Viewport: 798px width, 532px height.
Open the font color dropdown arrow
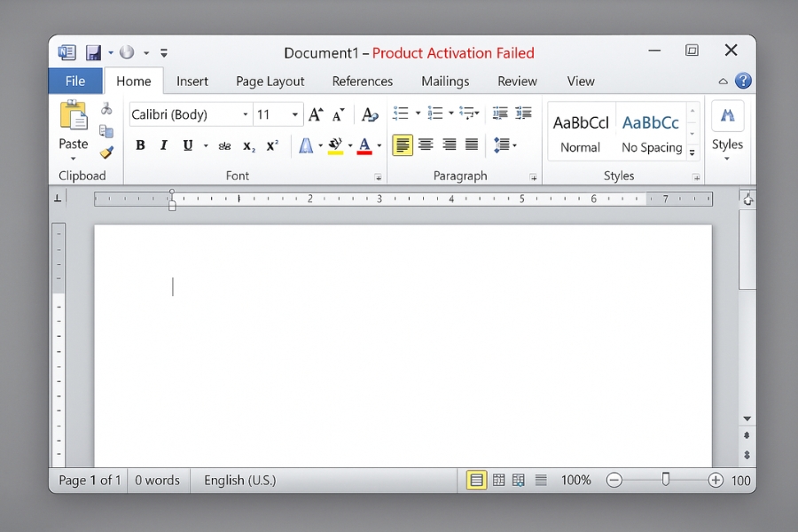click(379, 145)
